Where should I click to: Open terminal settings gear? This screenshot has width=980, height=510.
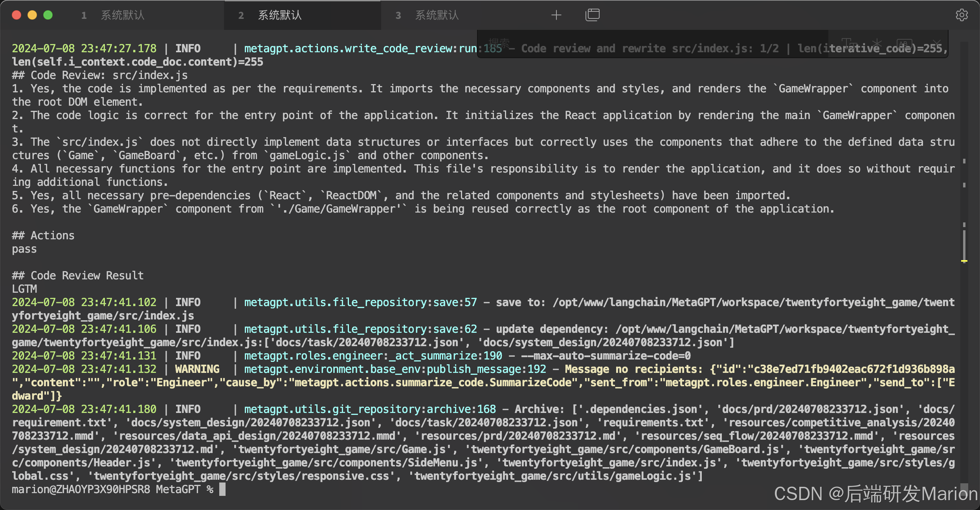(962, 15)
